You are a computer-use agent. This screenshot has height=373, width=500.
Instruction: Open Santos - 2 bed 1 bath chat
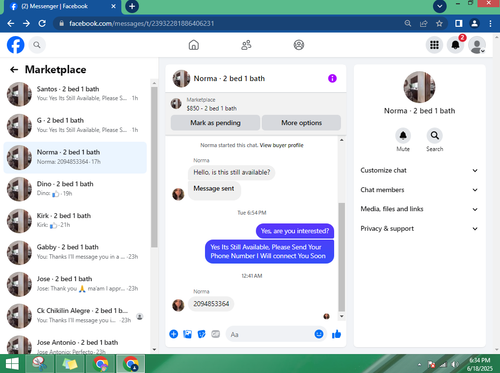pyautogui.click(x=75, y=94)
